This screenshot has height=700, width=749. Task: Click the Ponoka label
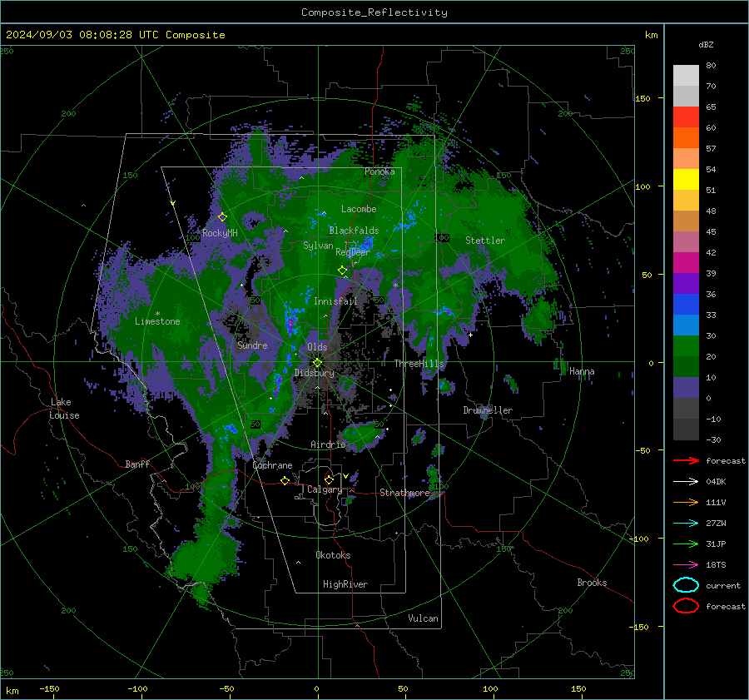tap(379, 171)
